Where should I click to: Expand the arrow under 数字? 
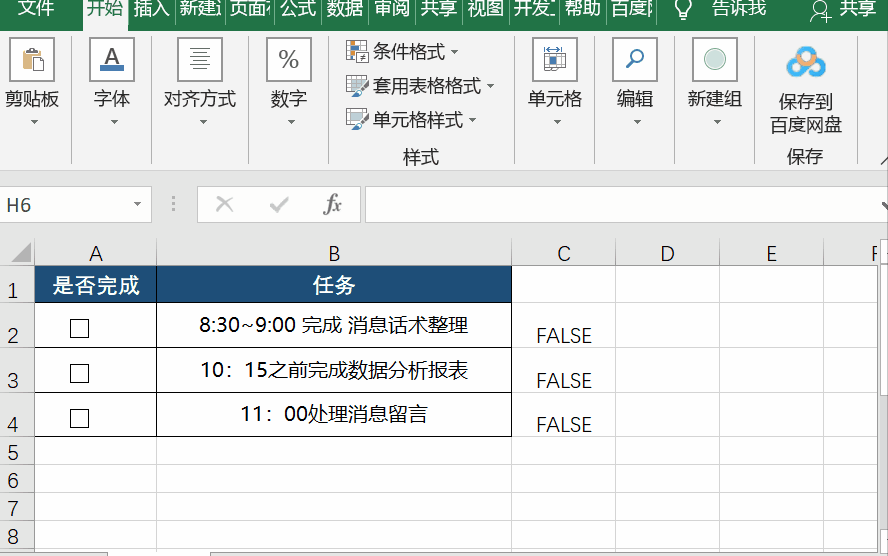pyautogui.click(x=291, y=122)
